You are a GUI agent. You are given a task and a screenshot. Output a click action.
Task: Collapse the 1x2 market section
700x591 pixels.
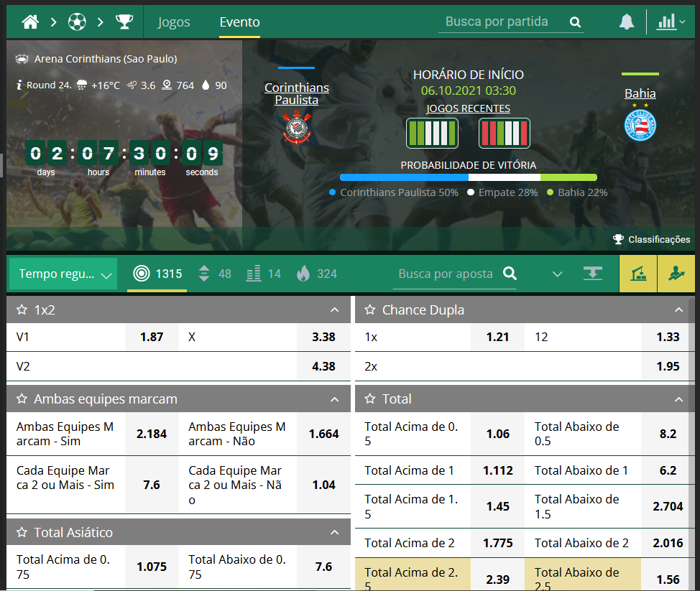click(334, 310)
